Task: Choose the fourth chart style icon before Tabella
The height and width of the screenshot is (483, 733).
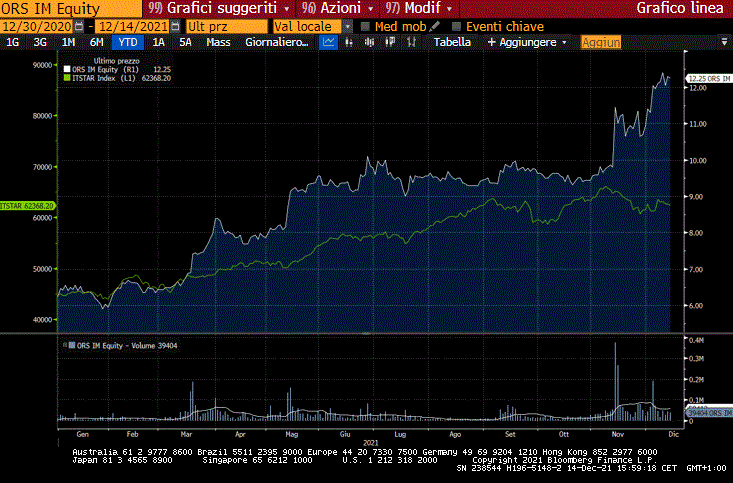Action: click(390, 42)
